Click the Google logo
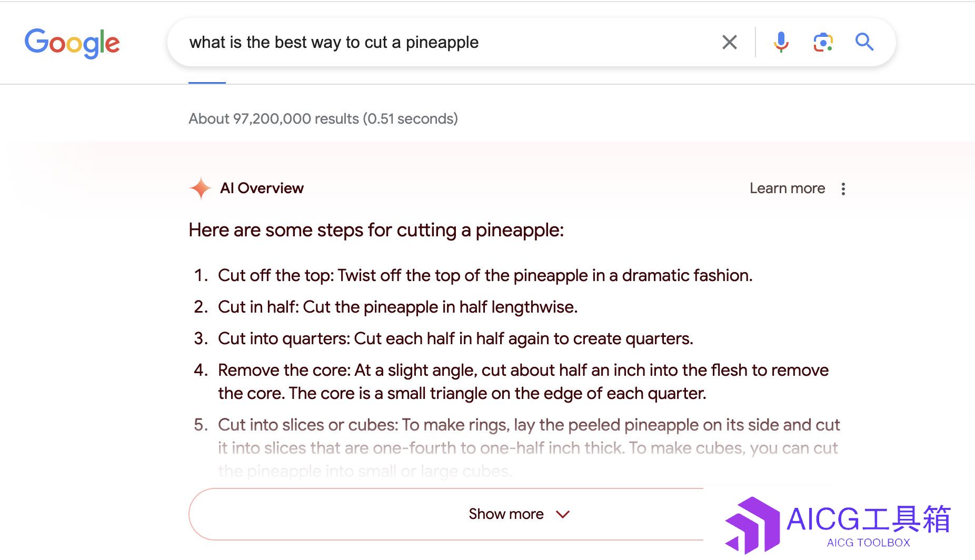 [x=72, y=43]
